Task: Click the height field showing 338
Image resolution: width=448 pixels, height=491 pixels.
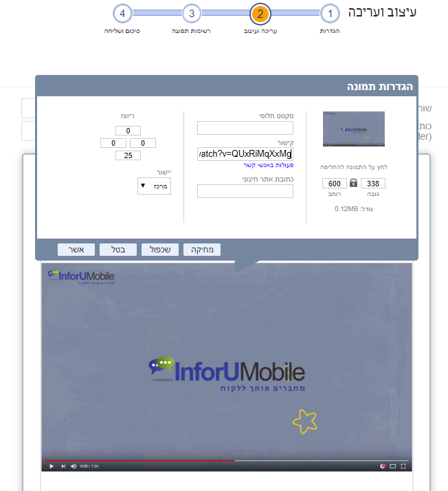Action: pos(373,184)
